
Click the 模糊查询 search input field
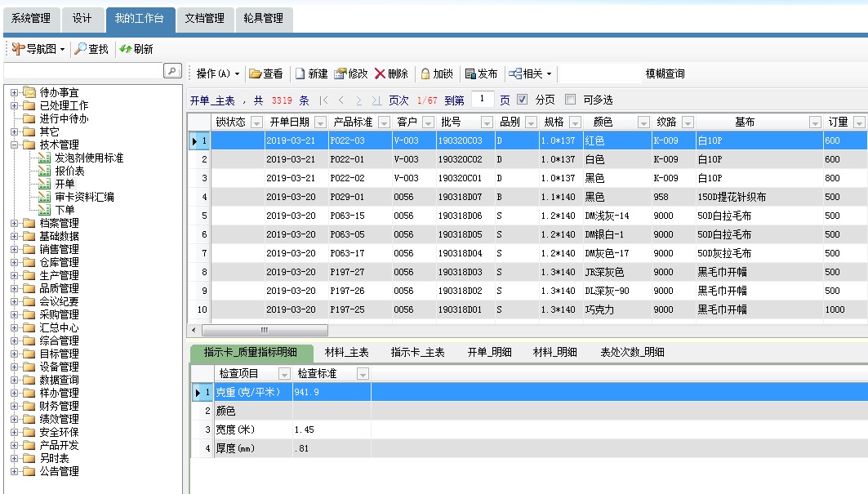(x=600, y=73)
